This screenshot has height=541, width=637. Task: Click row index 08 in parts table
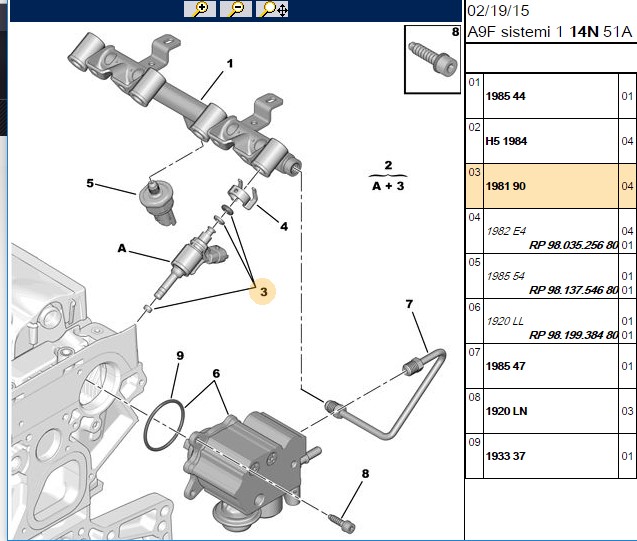474,397
